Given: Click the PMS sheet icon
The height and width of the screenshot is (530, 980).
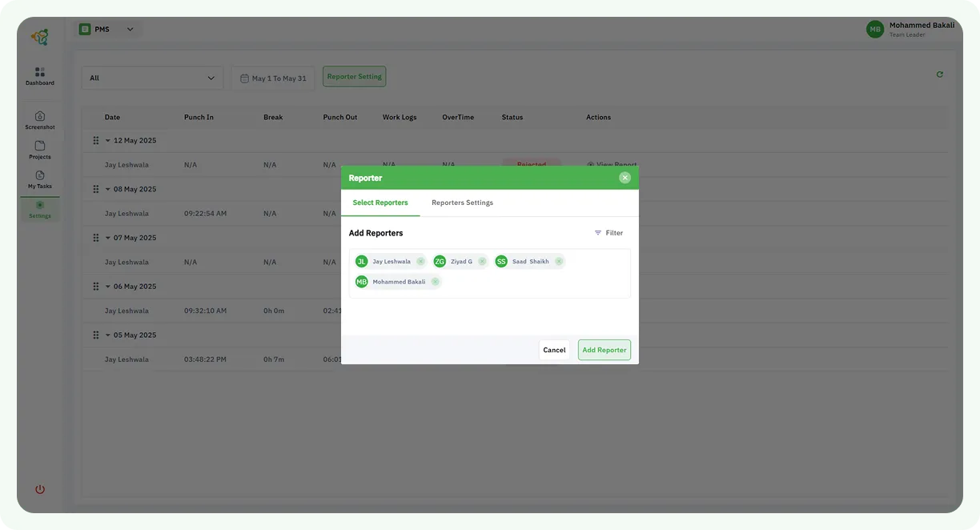Looking at the screenshot, I should tap(85, 29).
